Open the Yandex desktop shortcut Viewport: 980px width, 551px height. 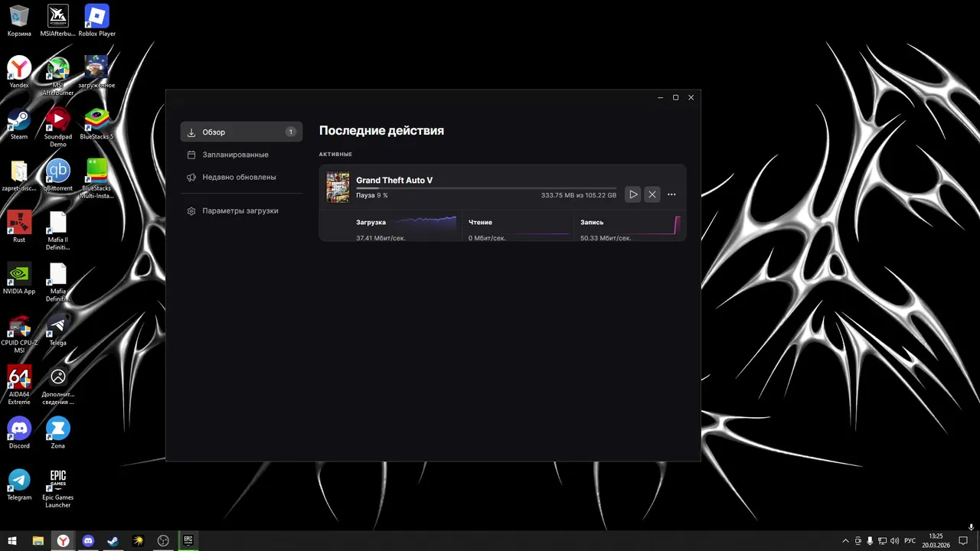(x=19, y=73)
